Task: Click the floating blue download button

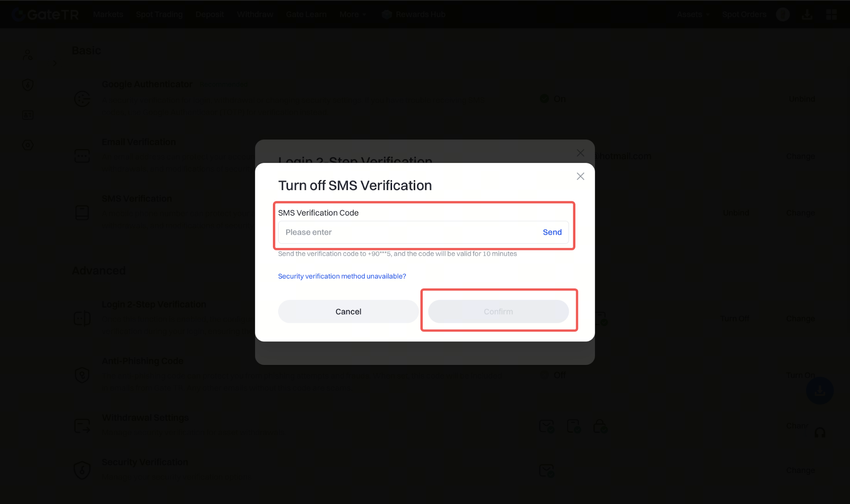Action: [819, 391]
